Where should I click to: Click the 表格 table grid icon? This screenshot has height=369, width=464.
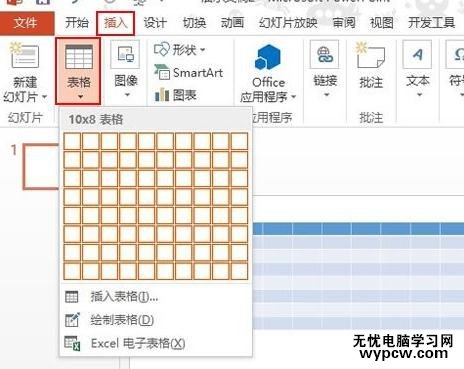pos(79,57)
